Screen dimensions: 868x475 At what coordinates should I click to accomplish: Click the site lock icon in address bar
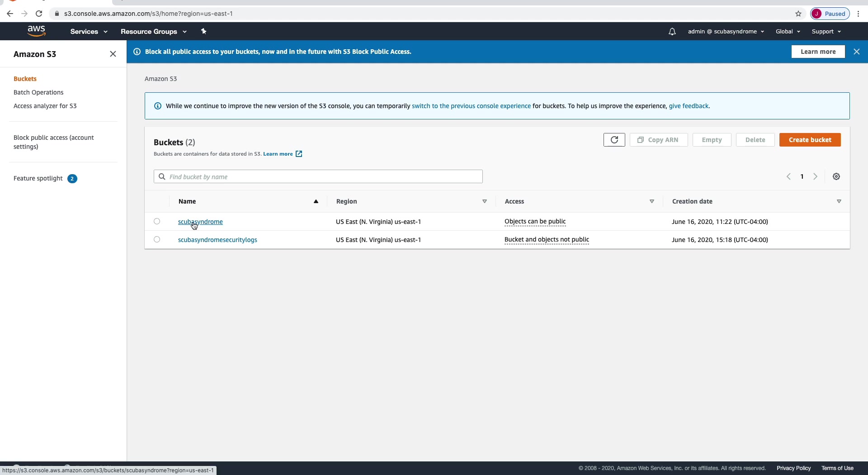[57, 14]
